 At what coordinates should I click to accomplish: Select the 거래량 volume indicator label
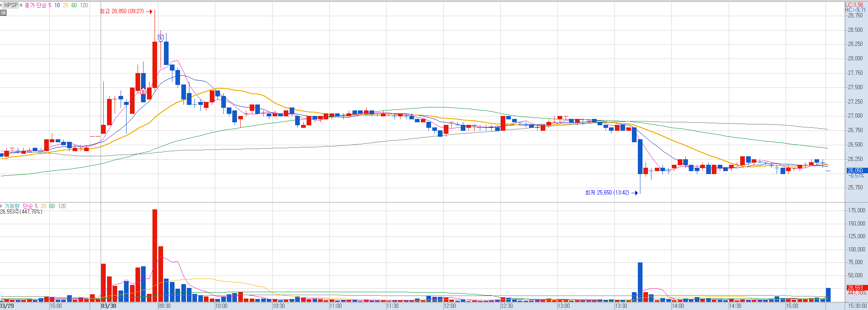pos(12,206)
